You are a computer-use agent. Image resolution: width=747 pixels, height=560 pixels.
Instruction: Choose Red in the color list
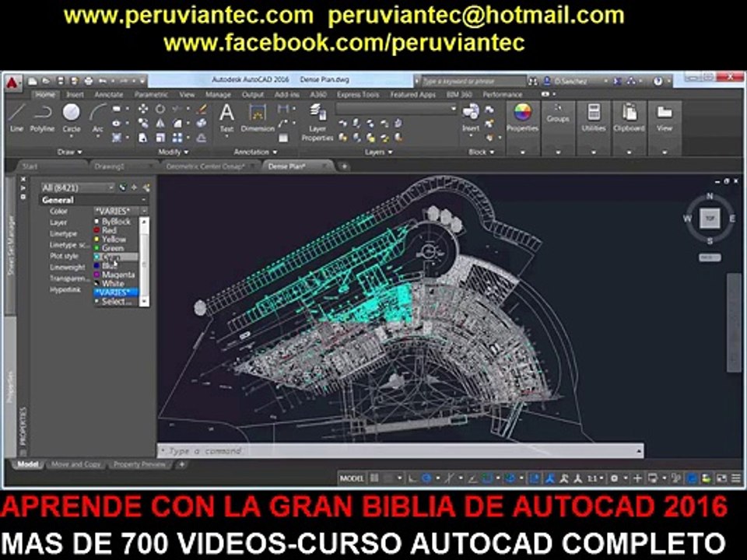[116, 230]
